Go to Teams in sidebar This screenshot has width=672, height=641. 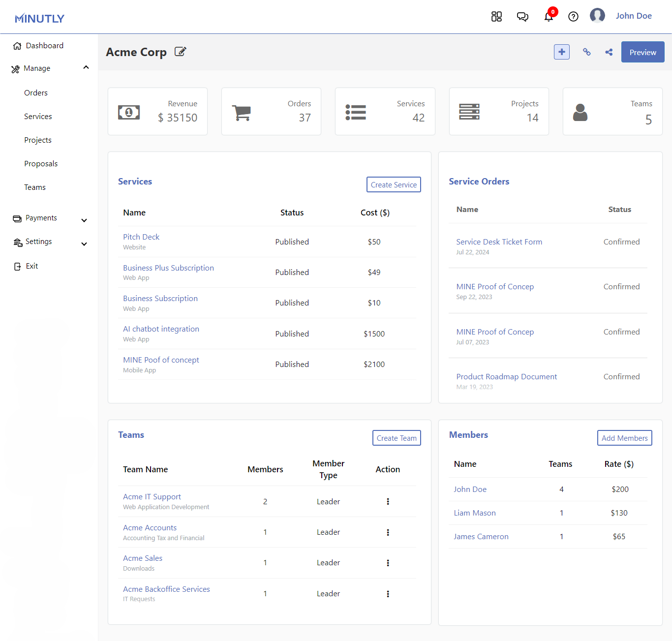tap(35, 187)
